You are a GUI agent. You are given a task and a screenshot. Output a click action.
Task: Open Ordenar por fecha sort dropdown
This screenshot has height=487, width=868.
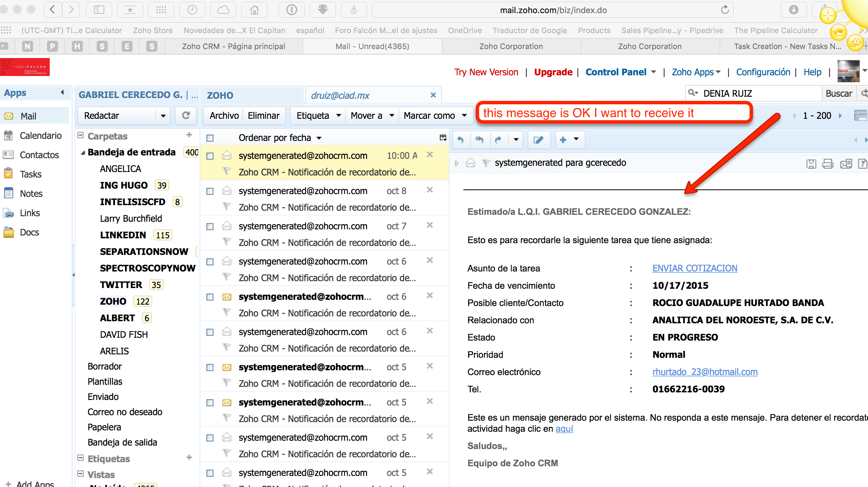[x=280, y=138]
